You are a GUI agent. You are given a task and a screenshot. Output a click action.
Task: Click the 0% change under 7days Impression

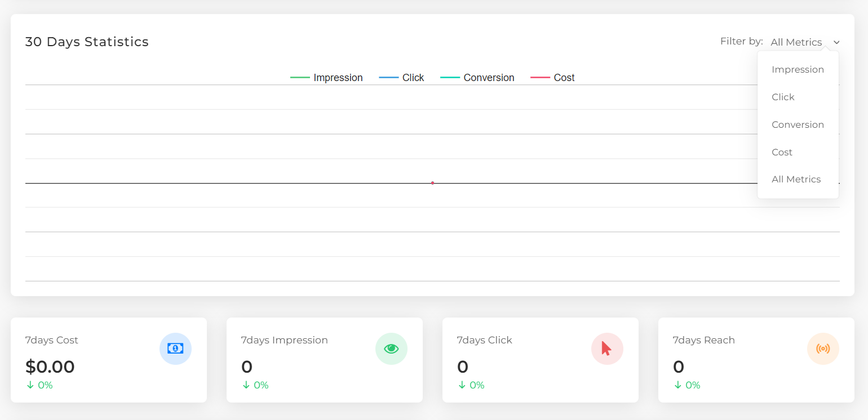(255, 385)
